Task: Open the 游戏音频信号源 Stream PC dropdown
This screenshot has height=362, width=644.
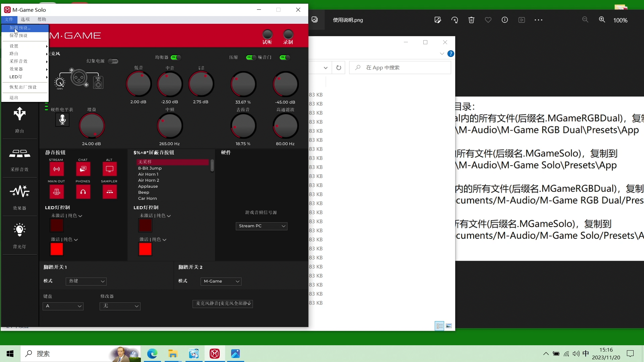Action: [x=262, y=226]
